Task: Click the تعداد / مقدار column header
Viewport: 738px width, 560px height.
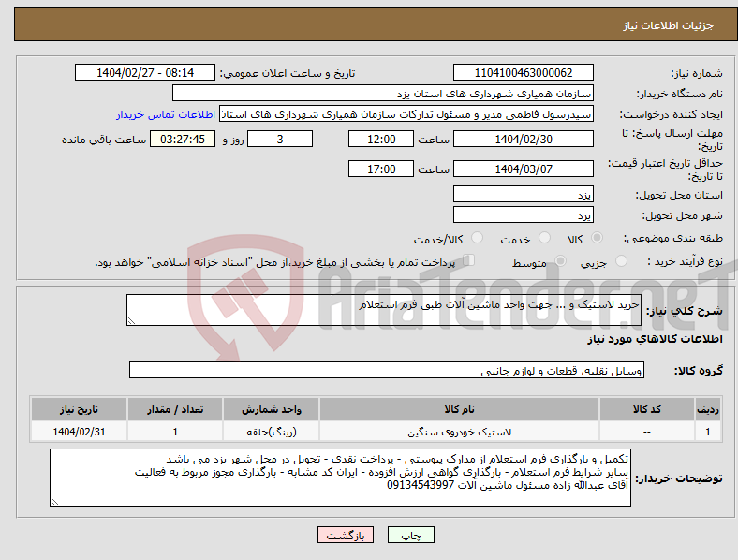Action: [175, 409]
